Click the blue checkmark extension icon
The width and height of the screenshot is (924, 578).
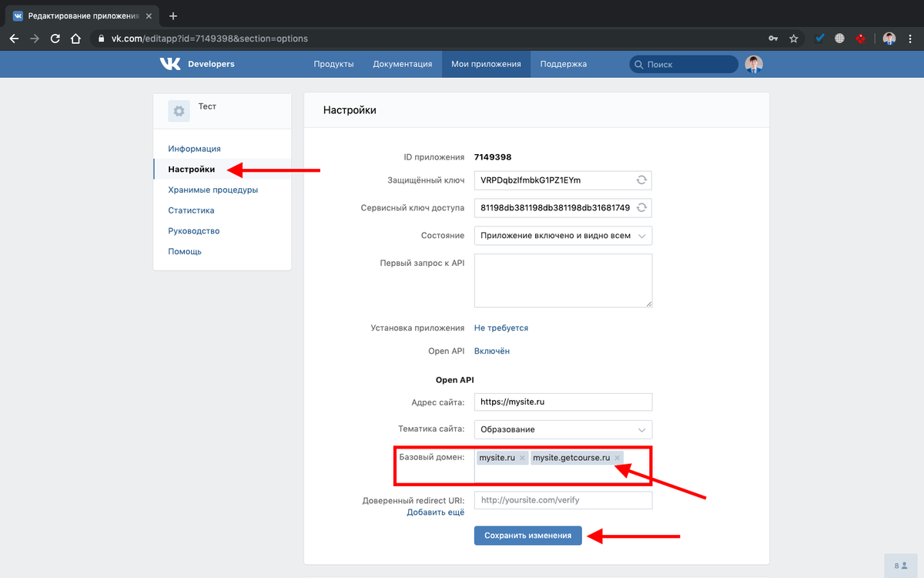click(820, 39)
